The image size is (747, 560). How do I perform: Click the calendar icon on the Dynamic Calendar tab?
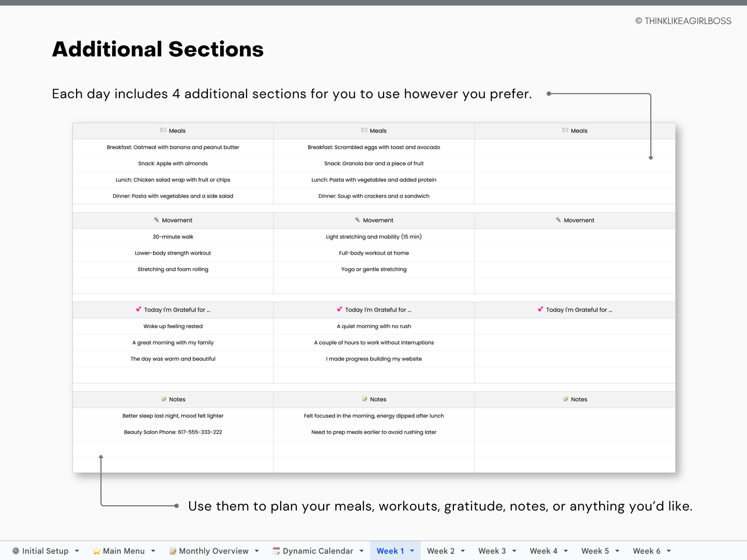(277, 551)
